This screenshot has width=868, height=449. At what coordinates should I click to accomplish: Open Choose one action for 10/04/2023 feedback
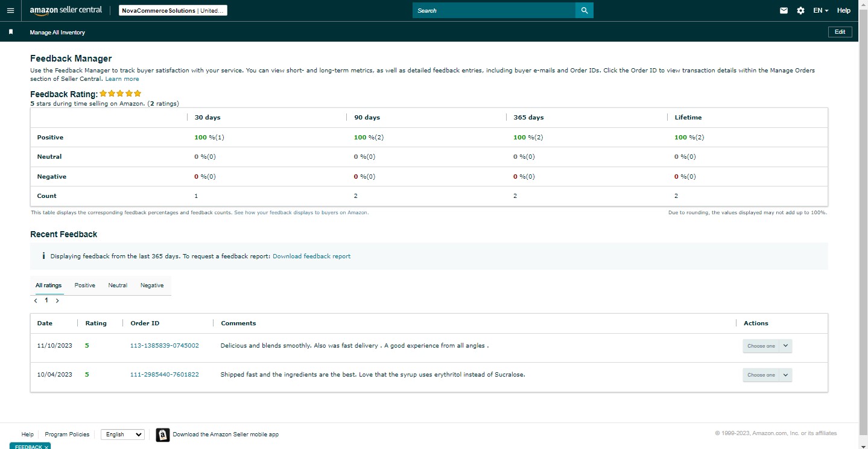[x=767, y=375]
